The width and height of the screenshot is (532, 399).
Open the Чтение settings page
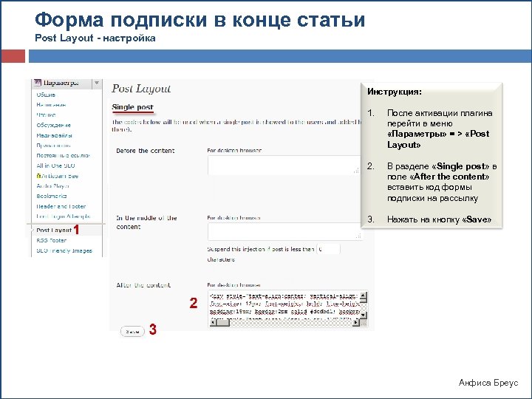[46, 115]
